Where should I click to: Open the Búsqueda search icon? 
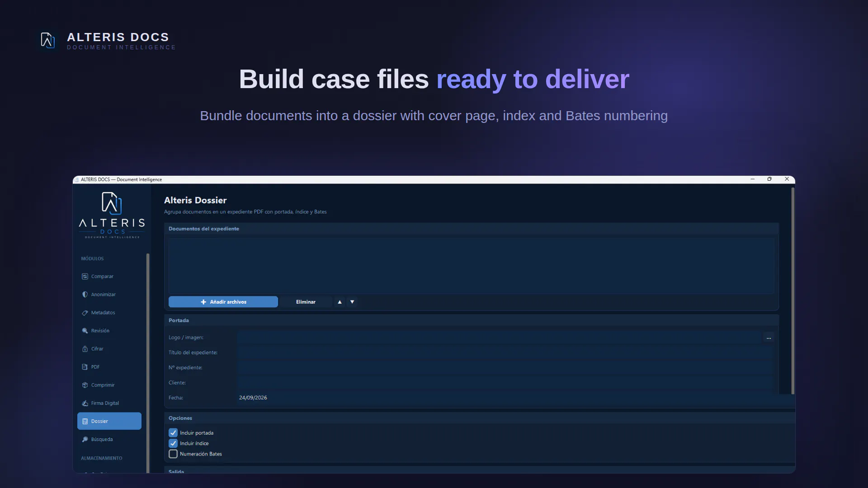[85, 439]
